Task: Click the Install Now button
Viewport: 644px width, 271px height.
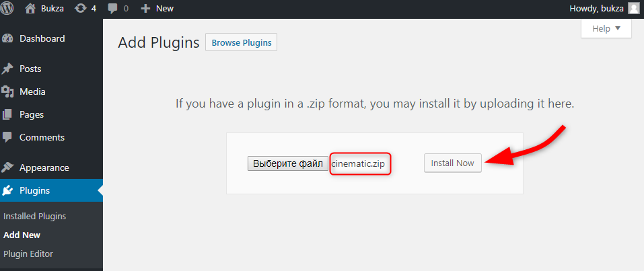Action: point(453,163)
